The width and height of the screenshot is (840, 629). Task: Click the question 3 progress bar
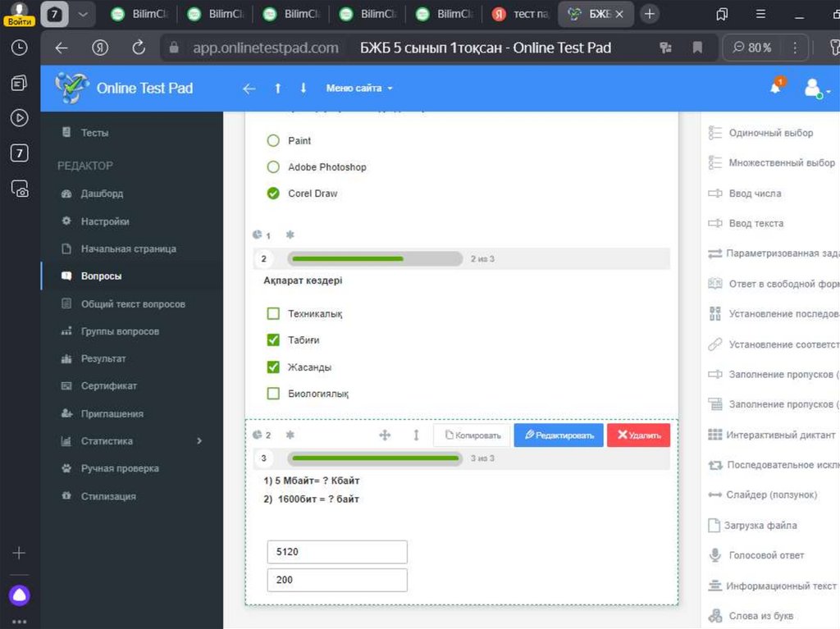pos(375,458)
